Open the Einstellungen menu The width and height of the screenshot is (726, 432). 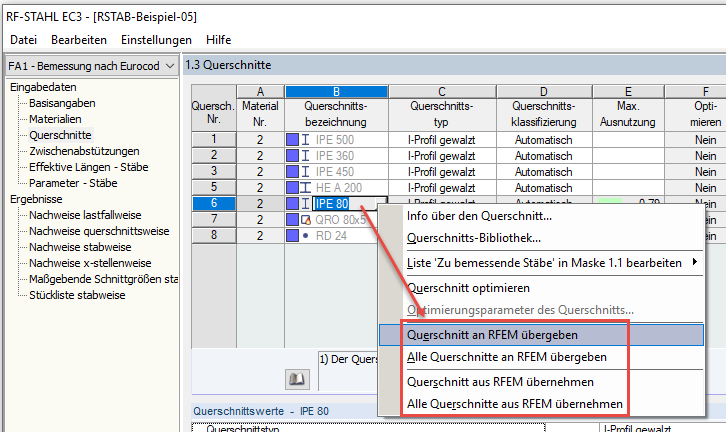156,40
